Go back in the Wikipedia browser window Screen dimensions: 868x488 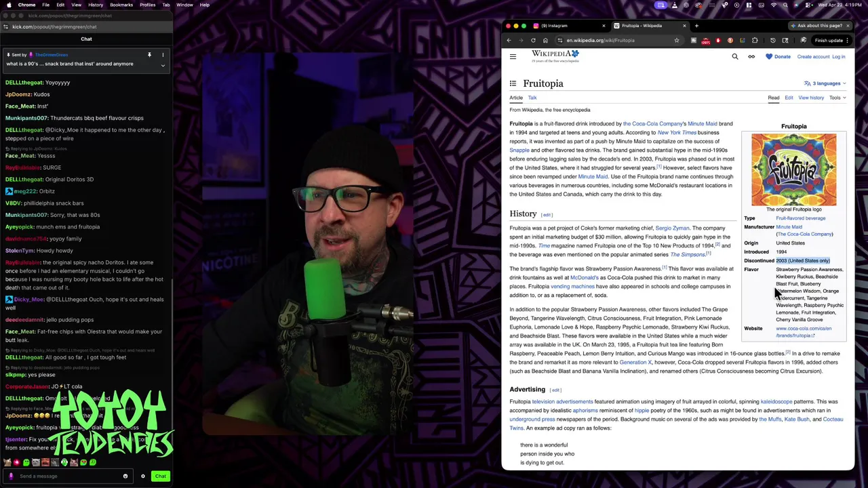pyautogui.click(x=509, y=40)
